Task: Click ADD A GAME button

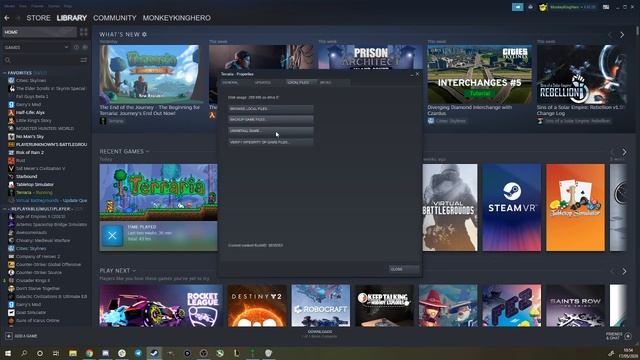Action: tap(22, 336)
